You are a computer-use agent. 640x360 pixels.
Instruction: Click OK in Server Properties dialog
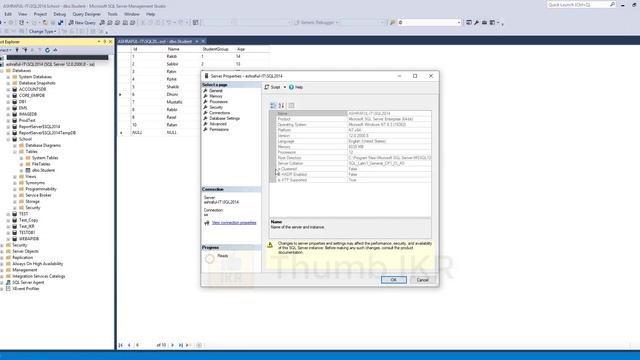393,280
